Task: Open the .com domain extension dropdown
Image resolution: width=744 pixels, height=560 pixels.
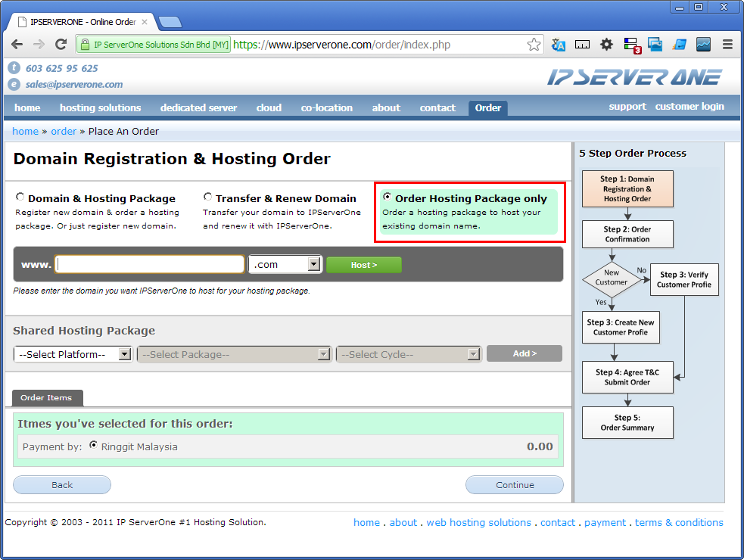Action: tap(285, 264)
